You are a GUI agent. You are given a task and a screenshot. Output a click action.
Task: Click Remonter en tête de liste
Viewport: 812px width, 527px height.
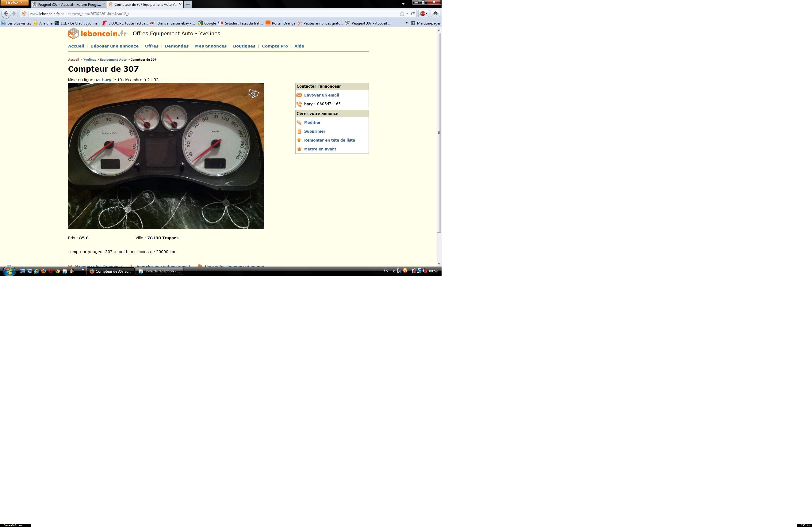[329, 140]
